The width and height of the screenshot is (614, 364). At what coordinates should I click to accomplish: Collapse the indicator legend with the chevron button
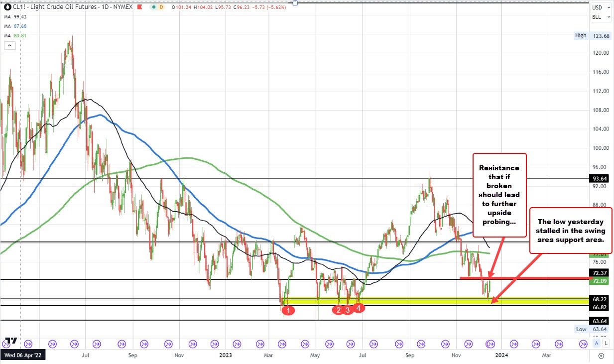[9, 46]
